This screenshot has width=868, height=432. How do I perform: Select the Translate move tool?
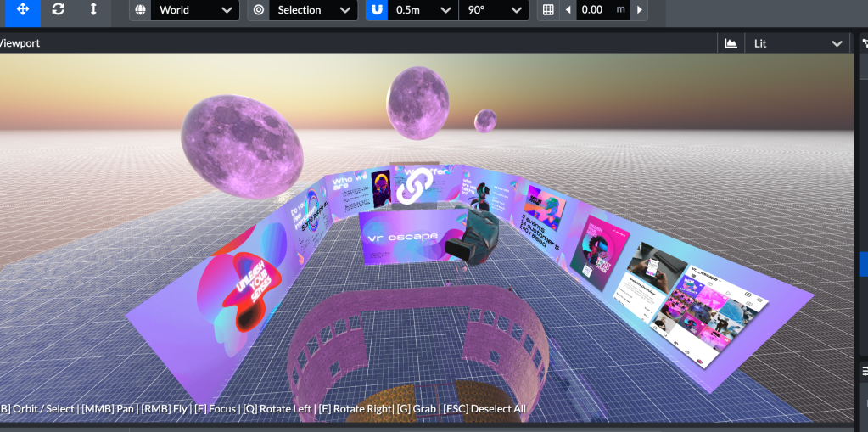point(23,9)
